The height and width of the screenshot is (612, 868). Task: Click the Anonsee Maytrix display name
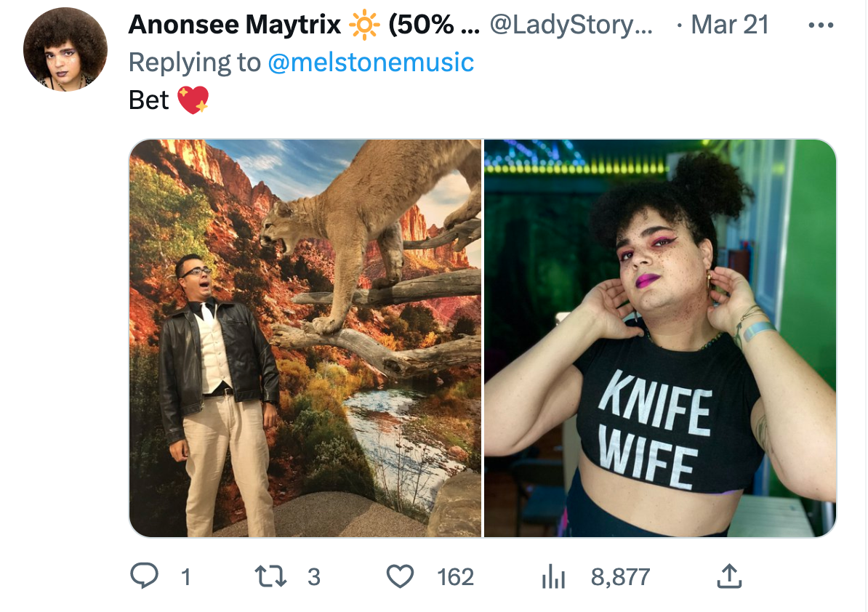235,25
